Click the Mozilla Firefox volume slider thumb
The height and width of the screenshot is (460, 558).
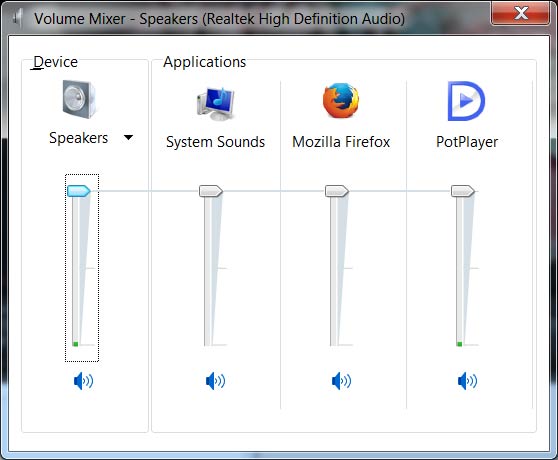coord(337,191)
